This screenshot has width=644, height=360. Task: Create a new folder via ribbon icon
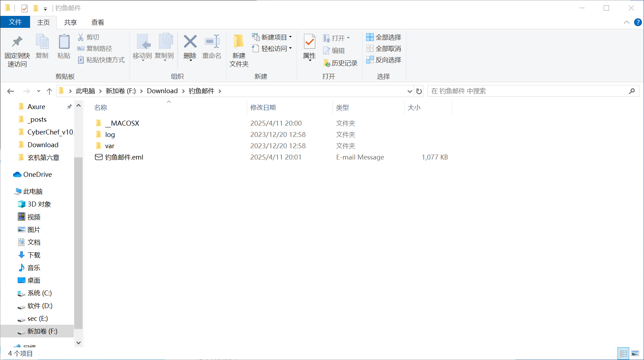coord(239,42)
